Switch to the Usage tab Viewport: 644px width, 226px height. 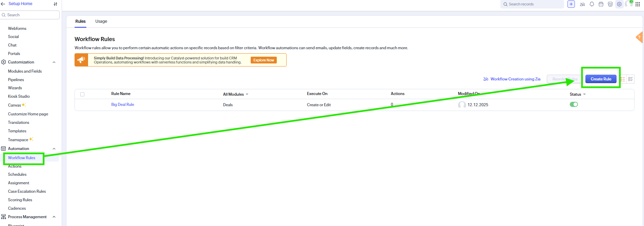[x=101, y=21]
